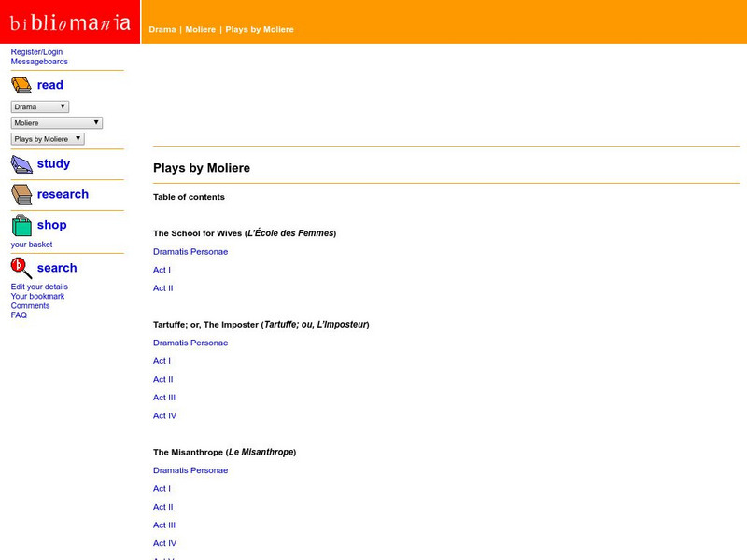Click the Plays by Moliere page heading
The image size is (747, 560).
pos(202,168)
